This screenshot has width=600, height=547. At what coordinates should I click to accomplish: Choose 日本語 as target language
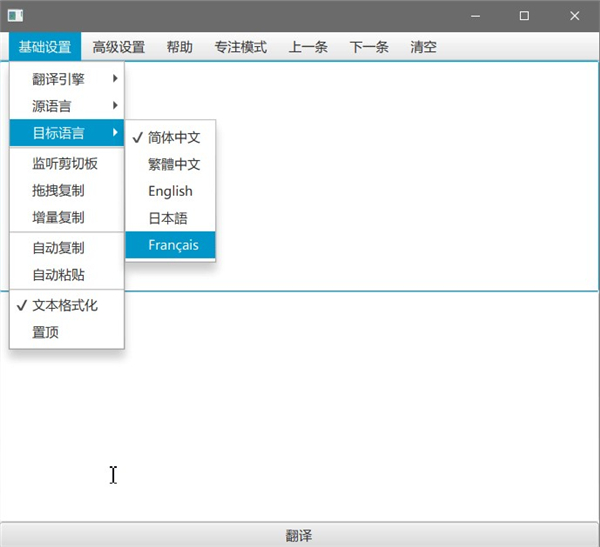(168, 218)
